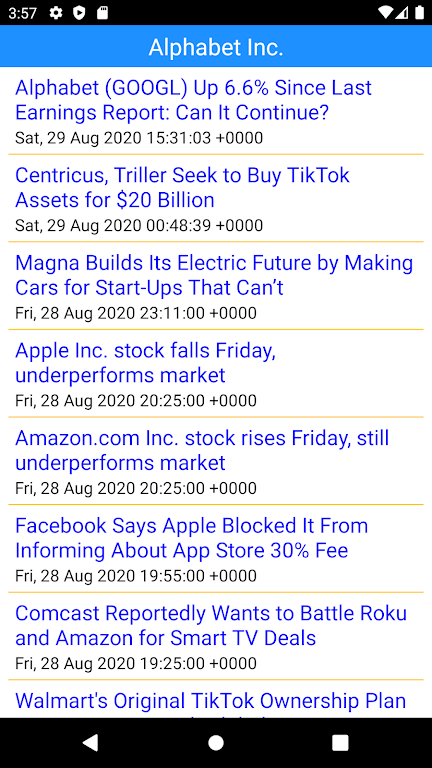Viewport: 432px width, 768px height.
Task: Open Facebook Says Apple Blocked It article
Action: click(x=216, y=549)
